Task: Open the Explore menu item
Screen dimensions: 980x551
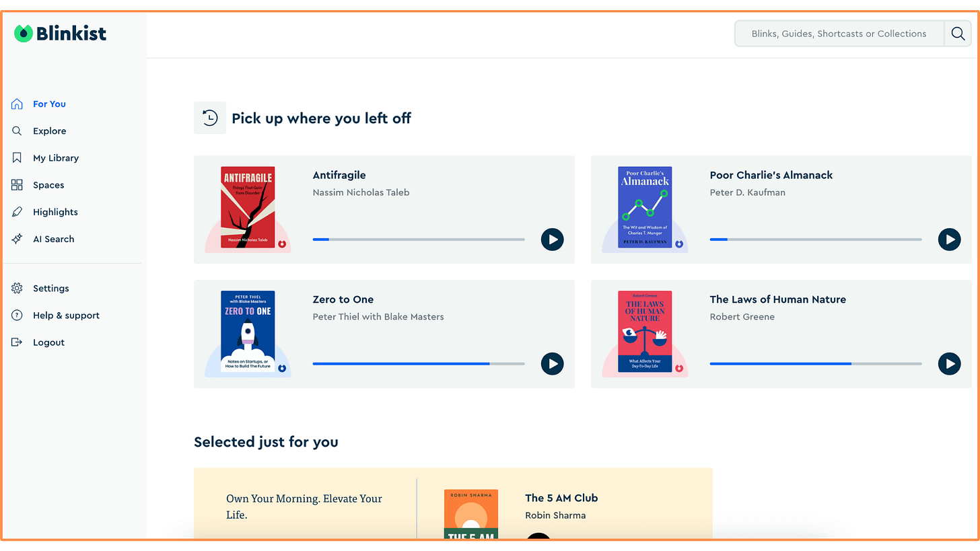Action: [49, 131]
